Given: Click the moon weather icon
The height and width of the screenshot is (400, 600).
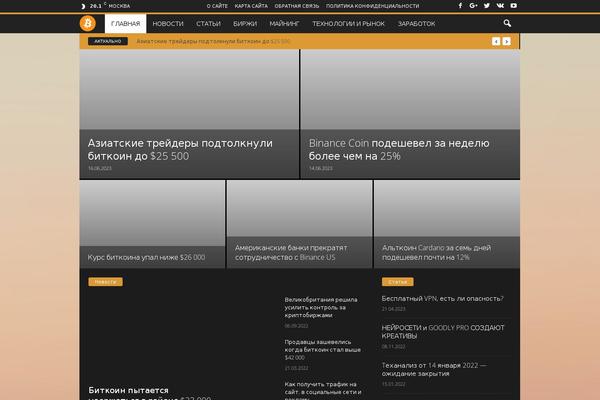Looking at the screenshot, I should [83, 6].
